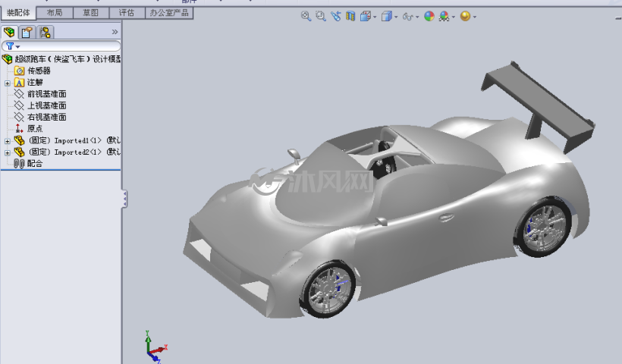Open the Display Style dropdown arrow
This screenshot has width=622, height=364.
point(396,17)
